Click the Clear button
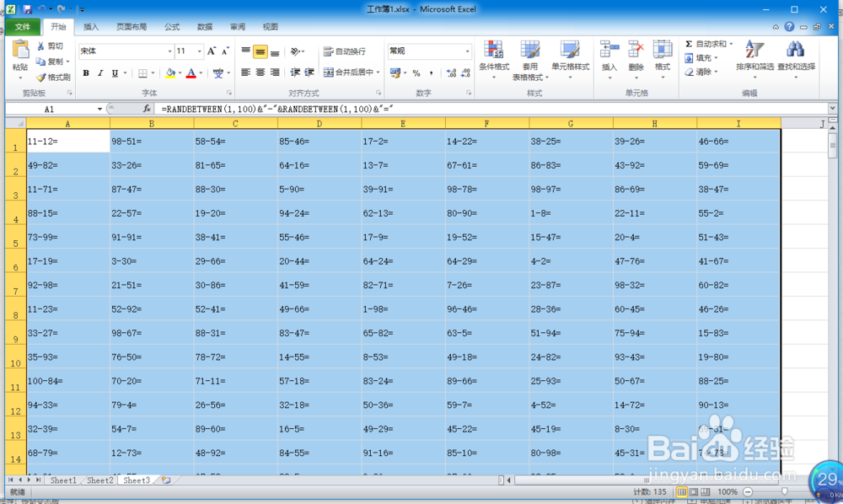 (699, 72)
